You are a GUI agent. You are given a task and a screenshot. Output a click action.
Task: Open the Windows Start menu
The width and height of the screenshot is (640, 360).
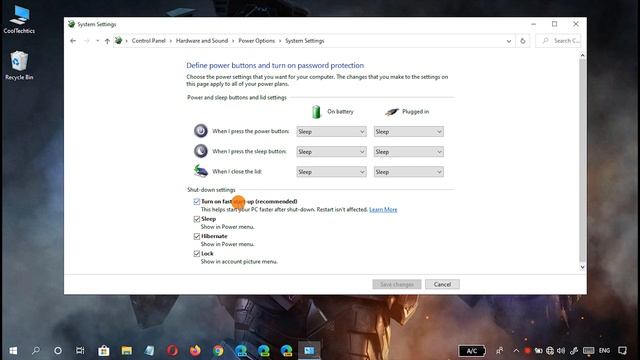tap(13, 351)
